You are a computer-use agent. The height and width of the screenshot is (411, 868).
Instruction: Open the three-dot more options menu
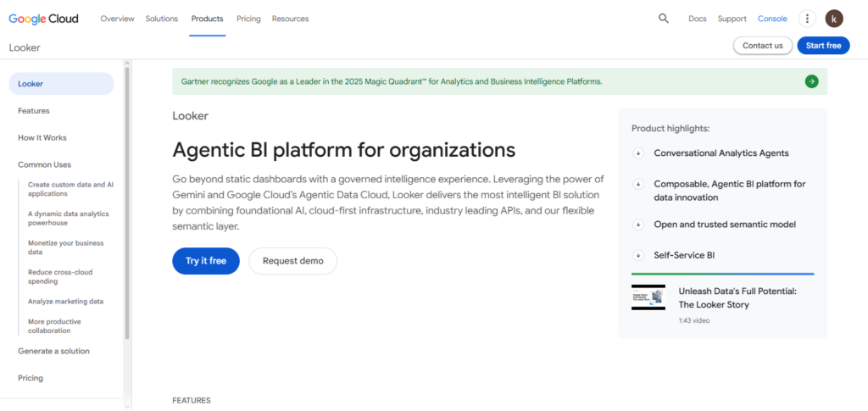coord(807,19)
